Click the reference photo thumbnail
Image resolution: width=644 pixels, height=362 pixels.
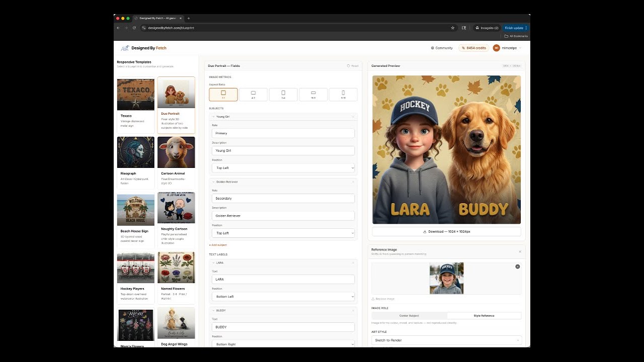click(x=446, y=278)
